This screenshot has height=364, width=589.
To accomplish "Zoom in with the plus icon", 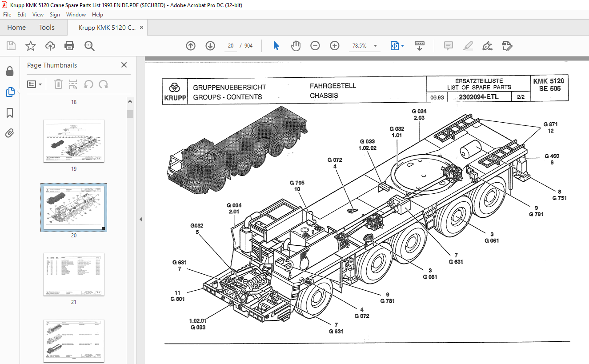I will [335, 46].
